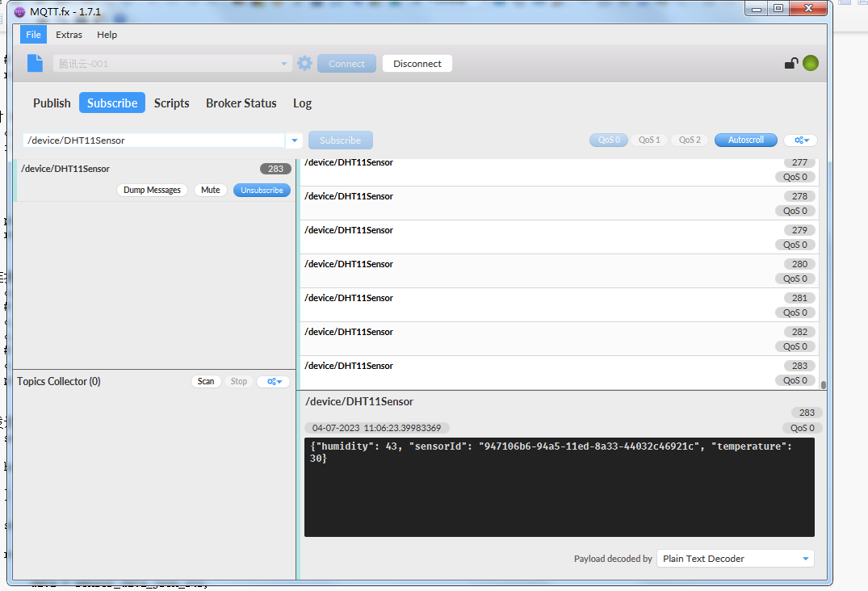Open Topics Collector gears options
This screenshot has width=868, height=591.
(x=274, y=381)
